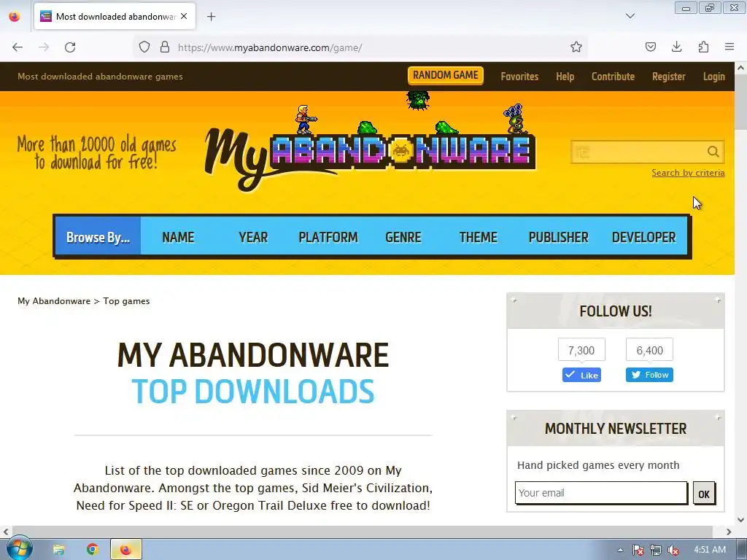Click the magnifier search icon on site

click(x=713, y=152)
